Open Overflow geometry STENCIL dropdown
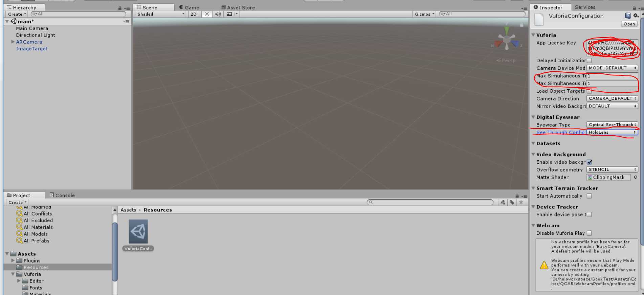This screenshot has height=295, width=644. [x=612, y=169]
